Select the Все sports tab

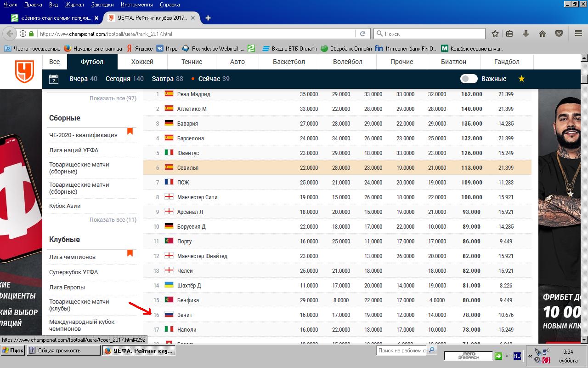pos(55,62)
